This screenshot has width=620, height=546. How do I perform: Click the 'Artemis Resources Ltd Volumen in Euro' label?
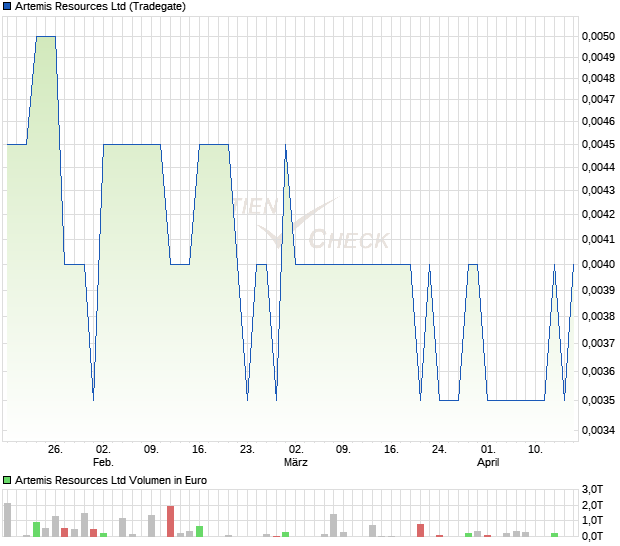[111, 480]
